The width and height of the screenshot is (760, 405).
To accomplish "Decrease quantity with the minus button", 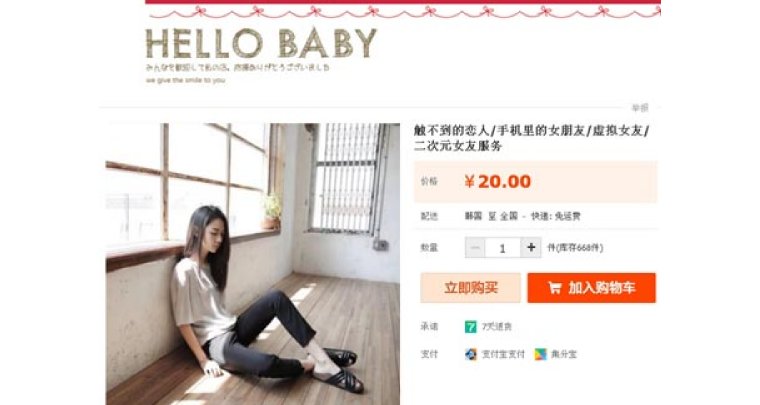I will (x=475, y=248).
